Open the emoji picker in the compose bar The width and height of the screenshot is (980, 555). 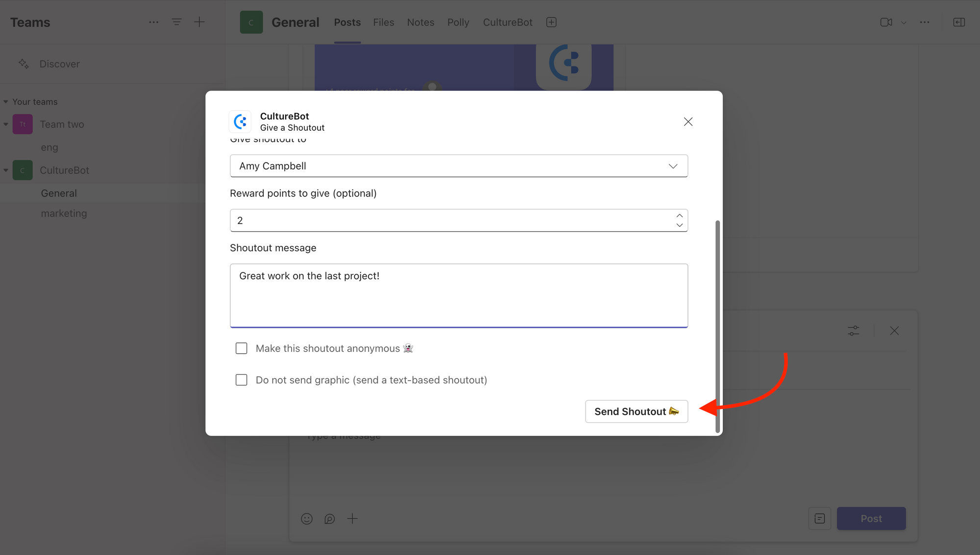[307, 519]
